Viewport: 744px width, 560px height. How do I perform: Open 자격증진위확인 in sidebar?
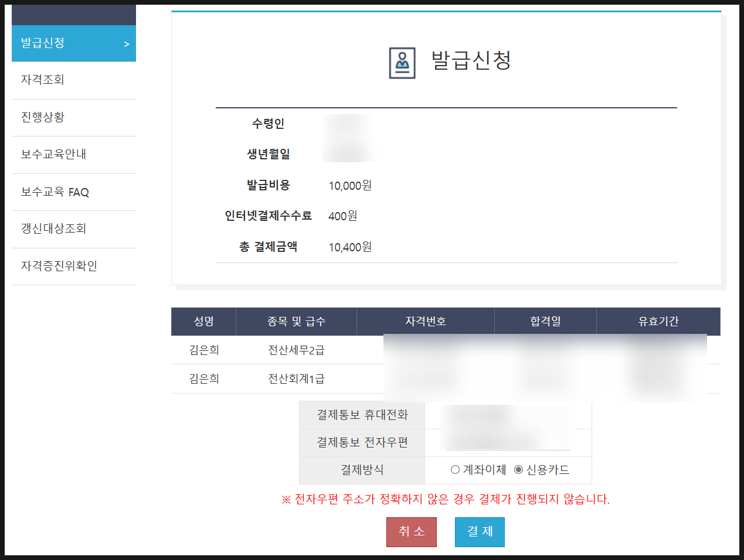59,266
